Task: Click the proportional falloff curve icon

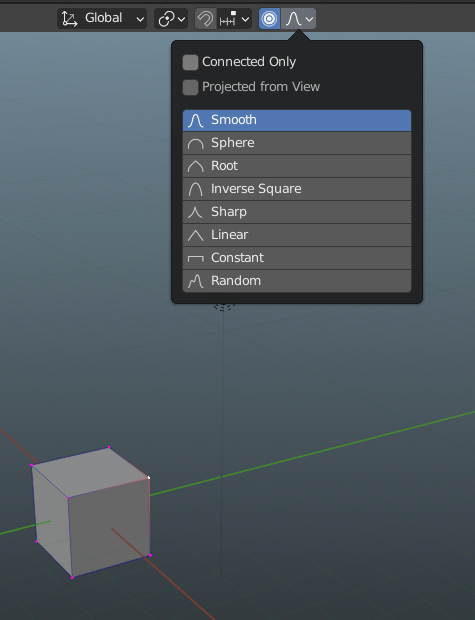Action: 293,19
